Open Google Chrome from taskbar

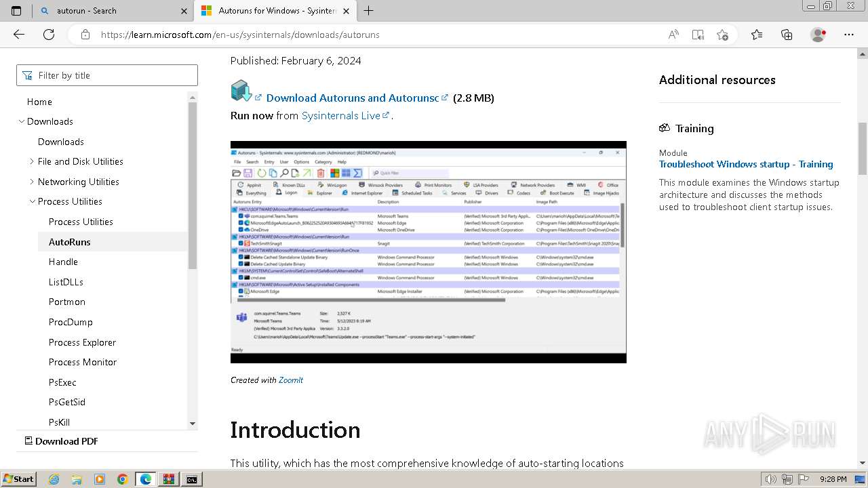click(x=122, y=479)
